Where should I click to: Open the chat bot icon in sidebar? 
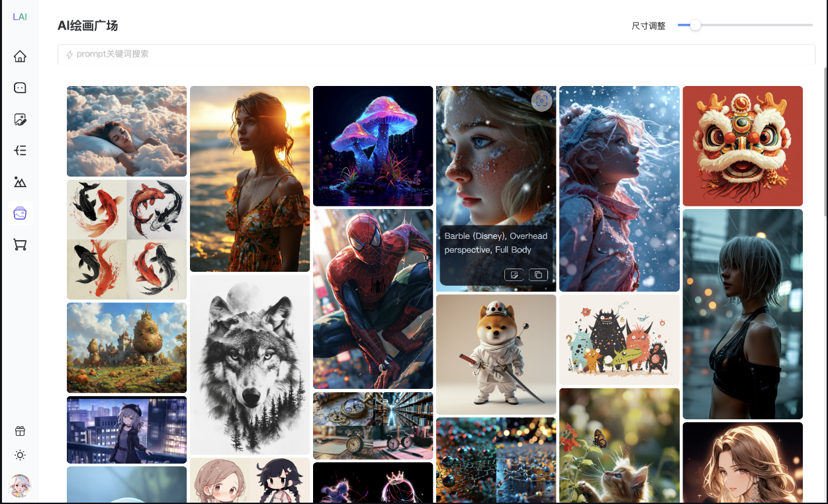[x=20, y=87]
